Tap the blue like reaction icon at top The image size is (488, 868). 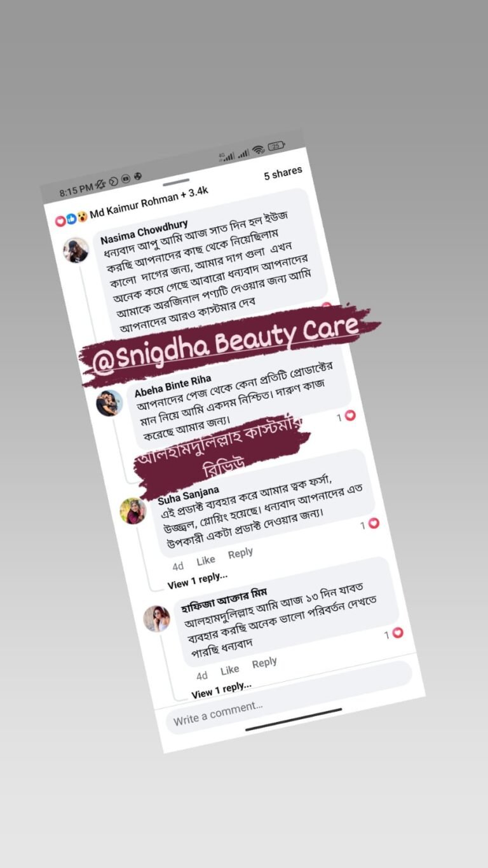(71, 219)
